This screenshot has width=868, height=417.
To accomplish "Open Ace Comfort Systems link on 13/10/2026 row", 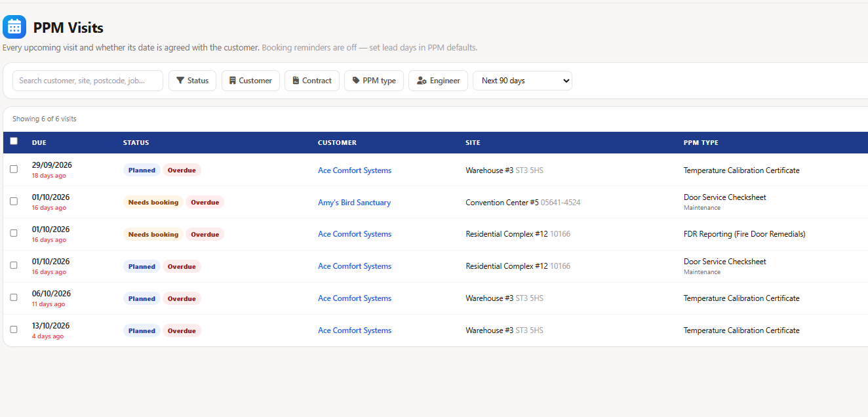I will coord(355,330).
